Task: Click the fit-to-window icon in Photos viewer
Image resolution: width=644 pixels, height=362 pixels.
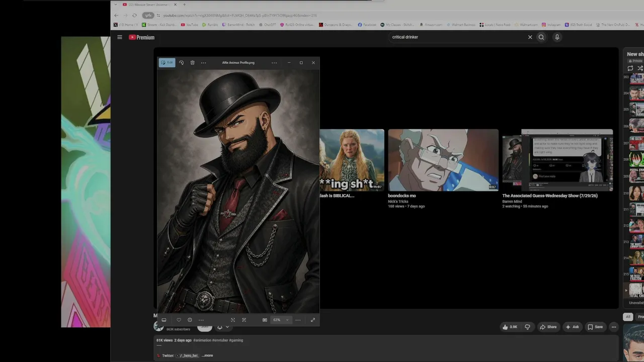Action: click(233, 320)
